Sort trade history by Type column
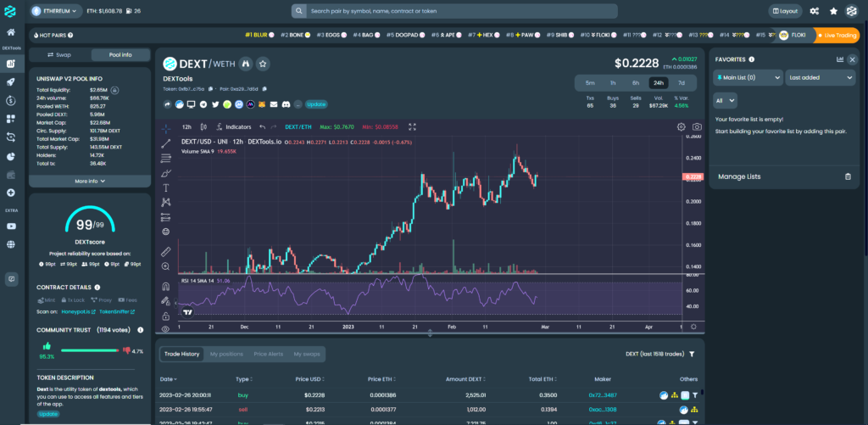This screenshot has width=868, height=425. 244,379
